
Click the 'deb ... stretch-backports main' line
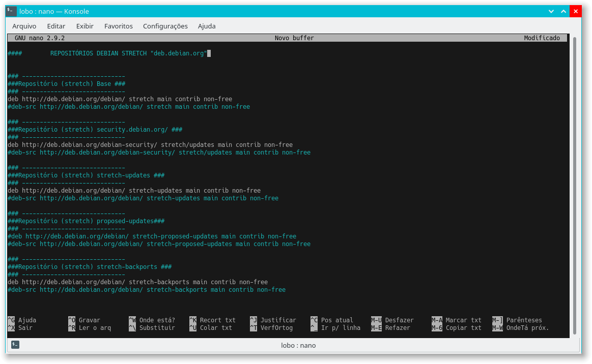click(x=137, y=282)
